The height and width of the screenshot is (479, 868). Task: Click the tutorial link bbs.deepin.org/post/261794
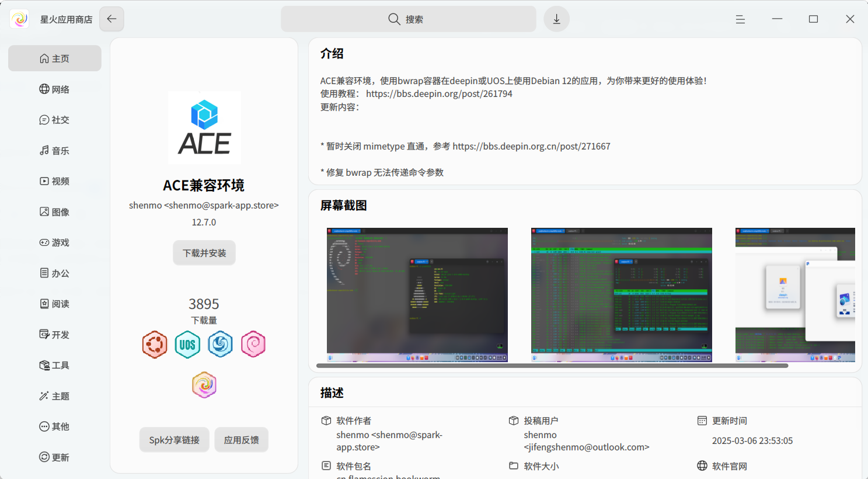click(x=439, y=93)
